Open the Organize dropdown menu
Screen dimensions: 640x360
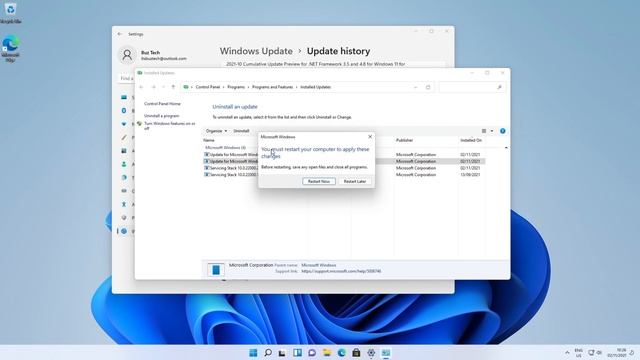tap(216, 131)
